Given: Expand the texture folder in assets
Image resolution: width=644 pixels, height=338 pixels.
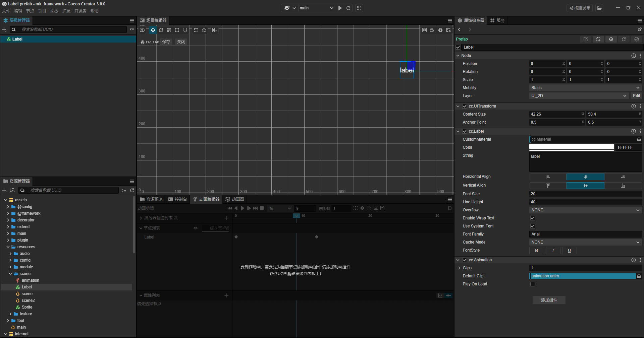Looking at the screenshot, I should 10,314.
